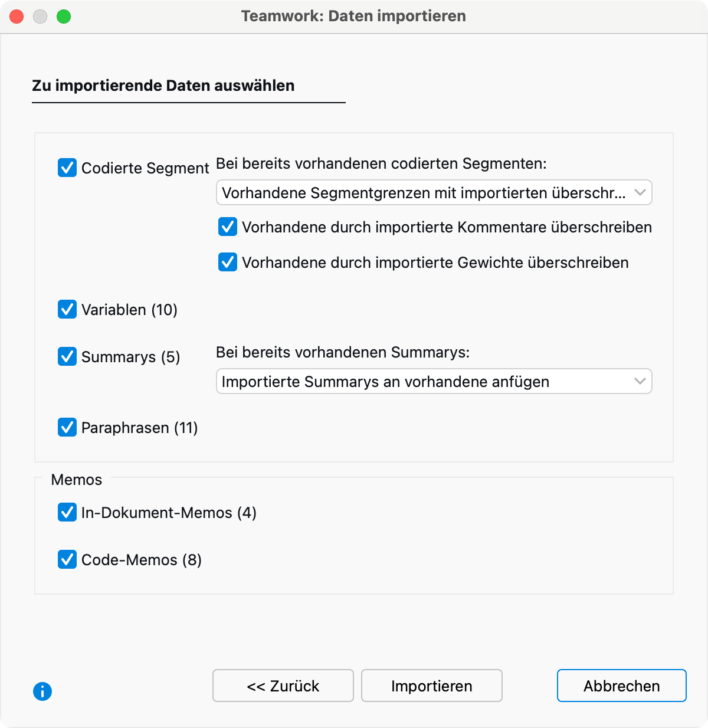The width and height of the screenshot is (708, 728).
Task: Toggle overwriting with imported Kommentare
Action: 228,227
